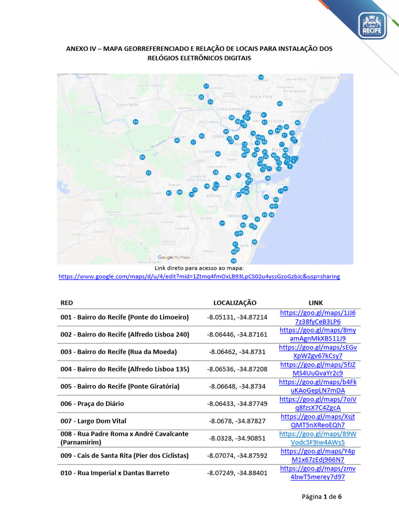Image resolution: width=399 pixels, height=532 pixels.
Task: Click map marker number 78
Action: tap(207, 187)
